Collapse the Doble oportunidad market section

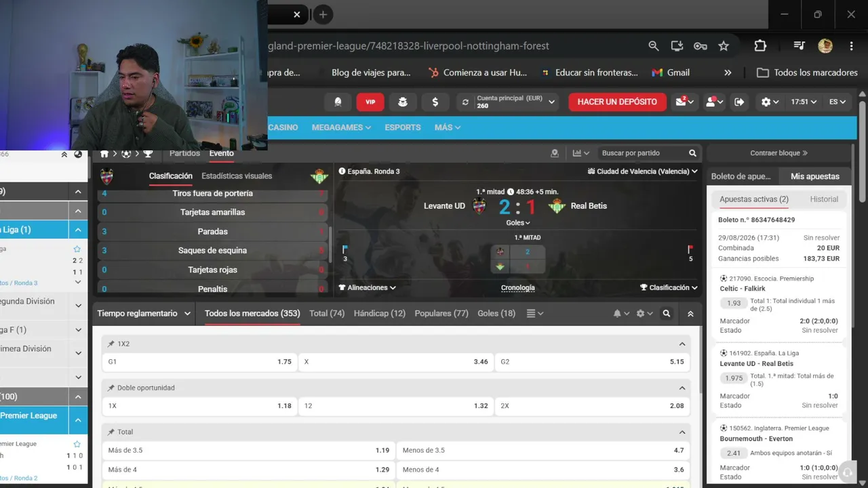682,388
